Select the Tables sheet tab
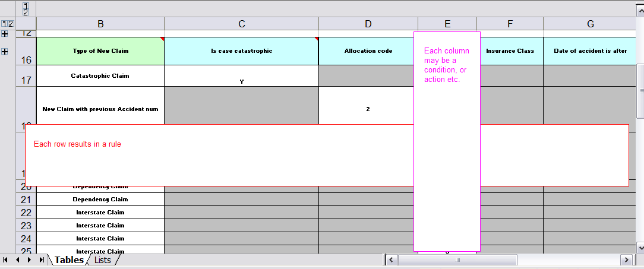Viewport: 644px width, 269px height. [69, 260]
